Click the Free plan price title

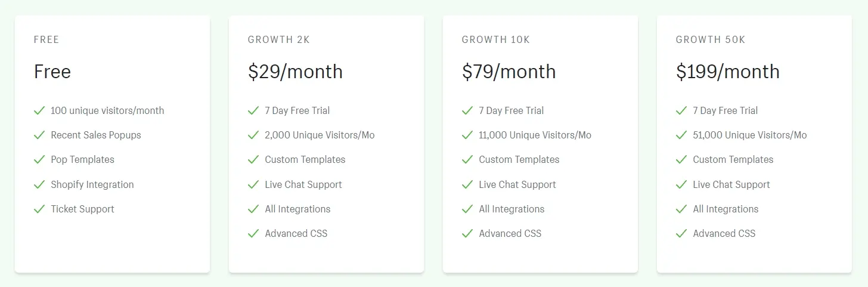[x=52, y=72]
